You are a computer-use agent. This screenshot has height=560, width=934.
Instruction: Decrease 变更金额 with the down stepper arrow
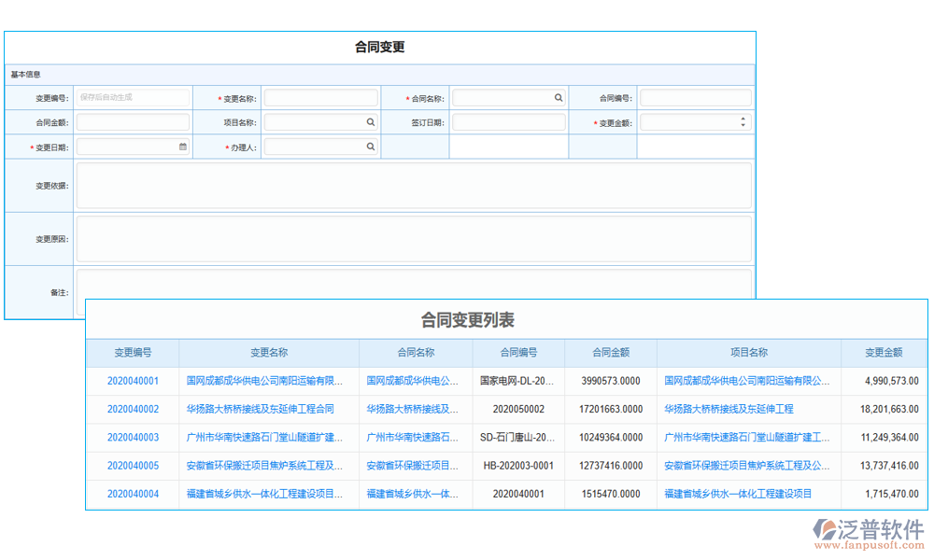tap(743, 125)
